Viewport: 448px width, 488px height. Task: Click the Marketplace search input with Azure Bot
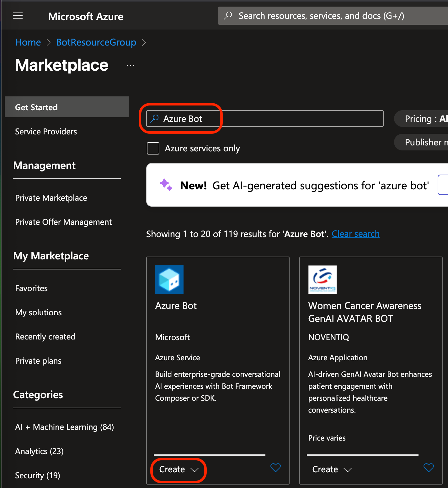coord(265,118)
